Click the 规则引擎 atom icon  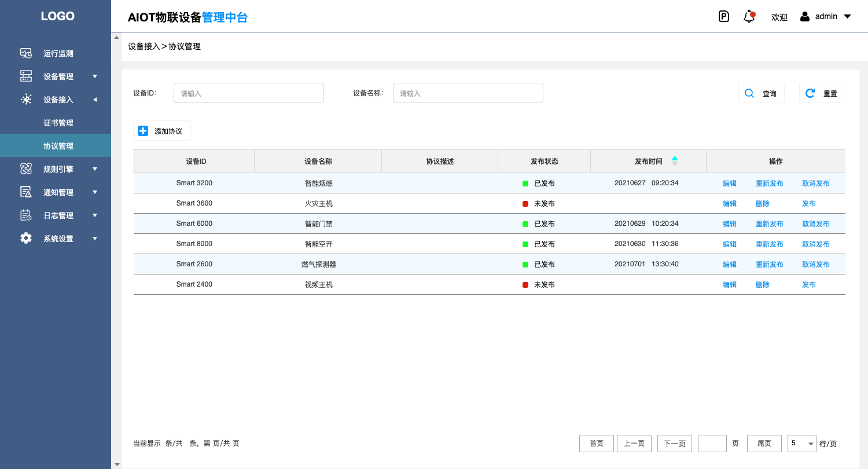point(26,168)
